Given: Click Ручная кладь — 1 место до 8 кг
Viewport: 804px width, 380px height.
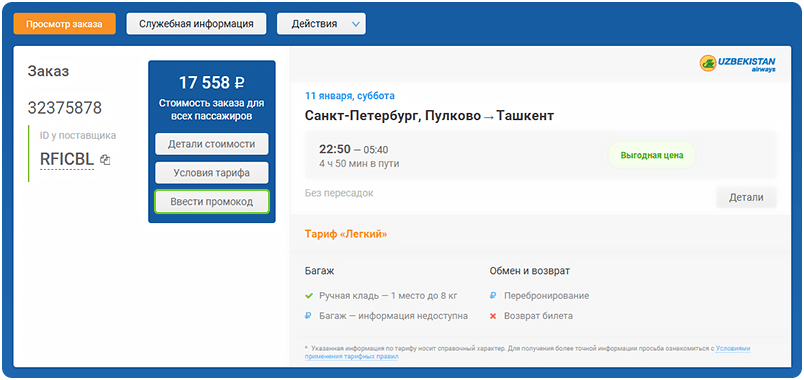Looking at the screenshot, I should click(388, 296).
